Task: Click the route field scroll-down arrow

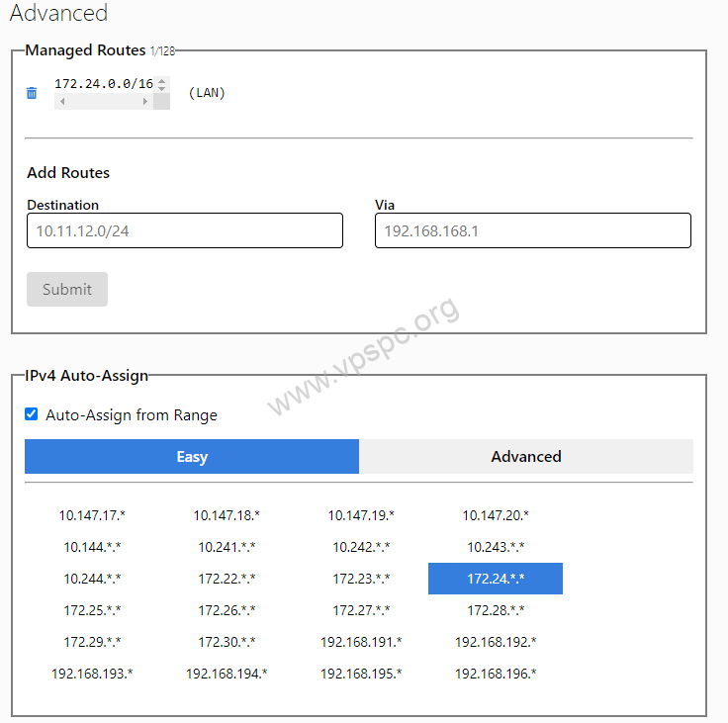Action: [161, 88]
